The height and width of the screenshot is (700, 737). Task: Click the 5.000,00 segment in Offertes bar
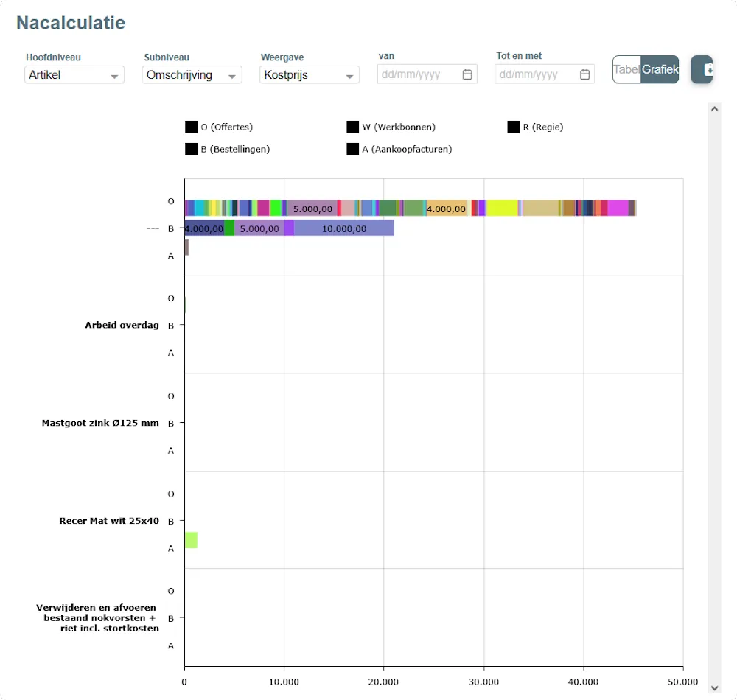[x=312, y=208]
